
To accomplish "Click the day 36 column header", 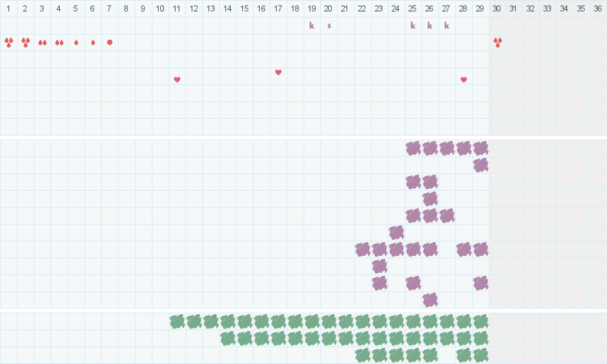I will pyautogui.click(x=598, y=8).
